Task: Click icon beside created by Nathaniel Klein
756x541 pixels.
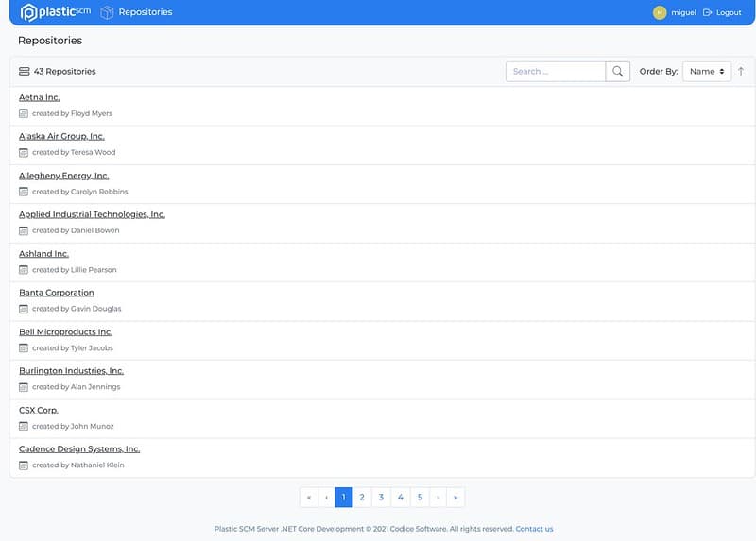Action: tap(24, 465)
